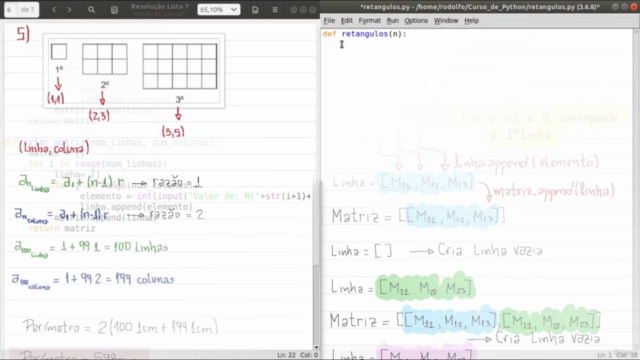Click the 1st square figure
The width and height of the screenshot is (640, 360).
(x=59, y=52)
